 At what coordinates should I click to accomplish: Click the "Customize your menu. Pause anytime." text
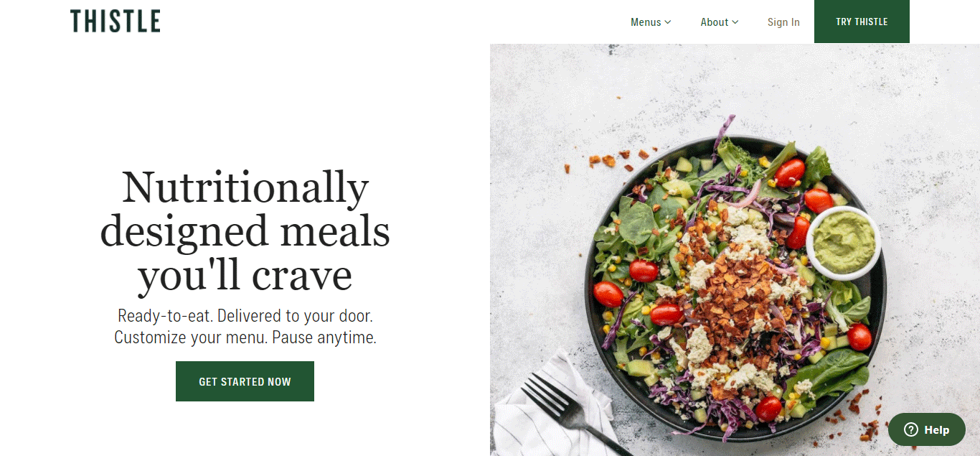tap(245, 337)
